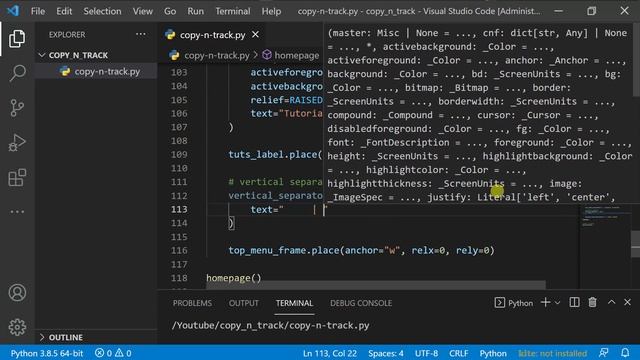Image resolution: width=640 pixels, height=360 pixels.
Task: Split the terminal panel
Action: 574,302
